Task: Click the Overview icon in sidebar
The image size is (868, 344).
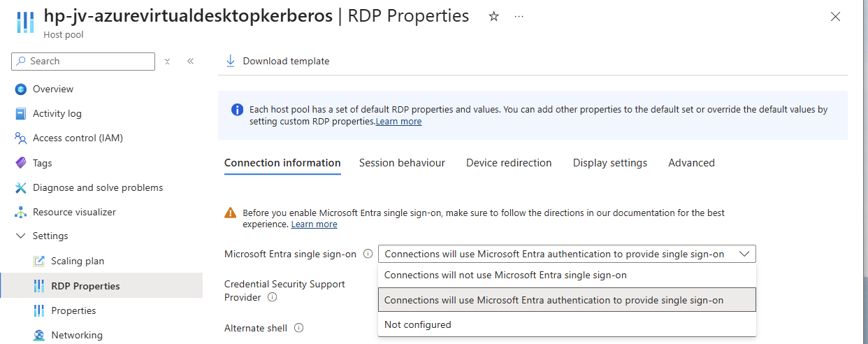Action: (20, 89)
